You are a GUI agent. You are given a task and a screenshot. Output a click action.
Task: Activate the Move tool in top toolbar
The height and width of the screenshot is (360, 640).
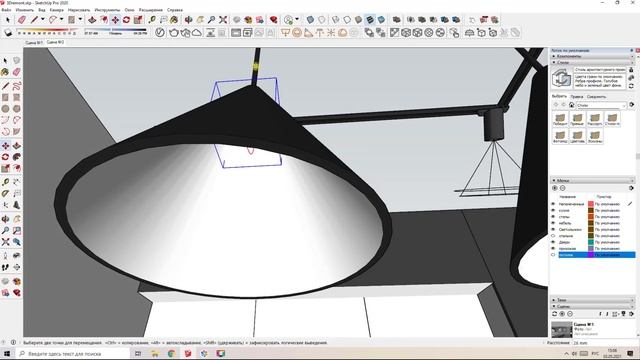coord(116,20)
